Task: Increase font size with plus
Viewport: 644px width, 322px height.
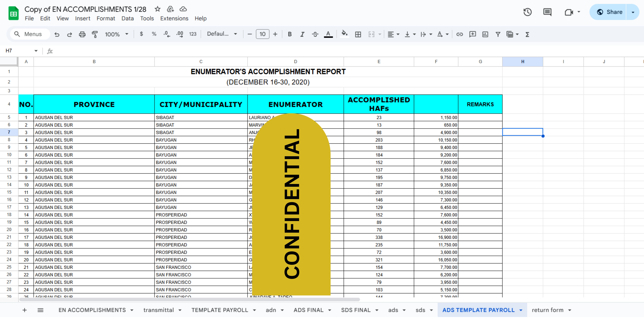Action: [x=275, y=34]
